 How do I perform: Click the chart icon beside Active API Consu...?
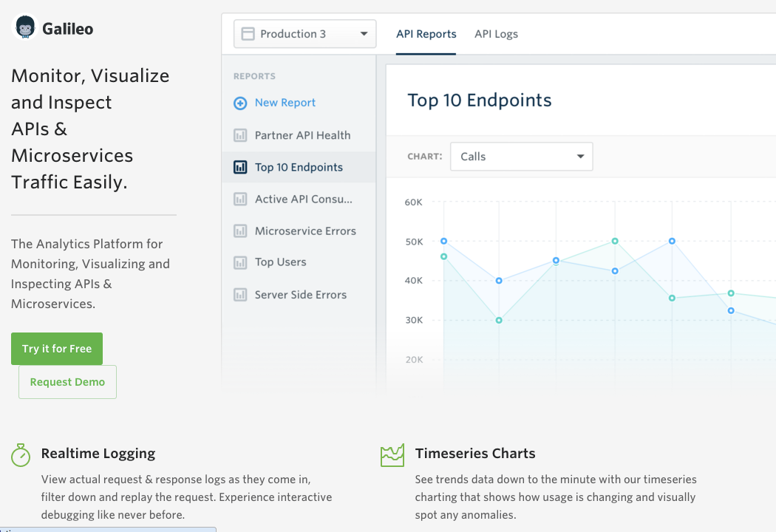click(x=240, y=199)
